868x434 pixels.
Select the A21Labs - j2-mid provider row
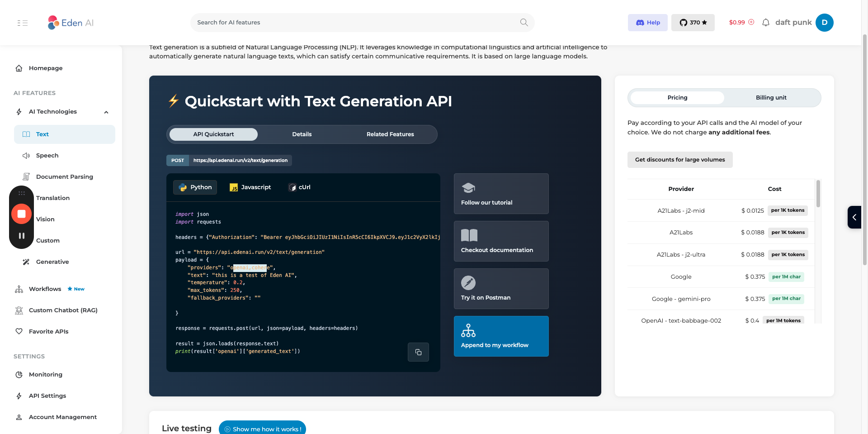pyautogui.click(x=721, y=210)
